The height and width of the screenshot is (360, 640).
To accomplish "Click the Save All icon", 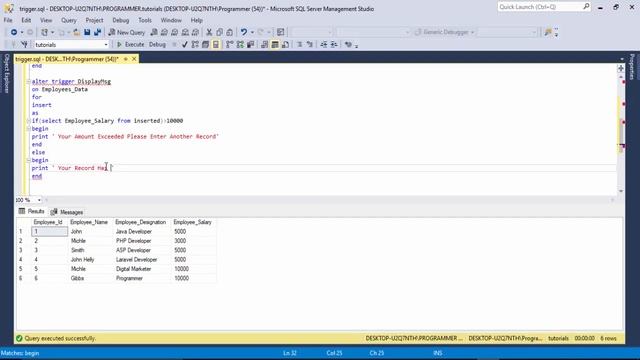I will click(x=98, y=32).
